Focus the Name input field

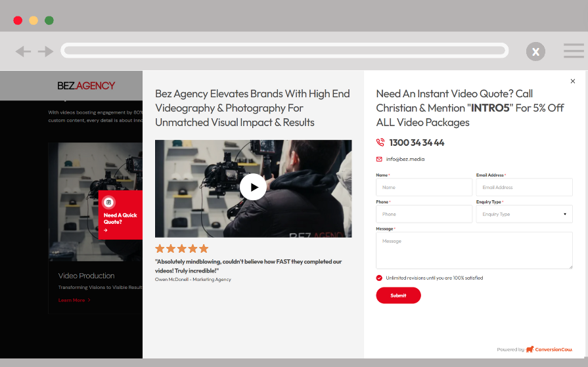[x=424, y=187]
